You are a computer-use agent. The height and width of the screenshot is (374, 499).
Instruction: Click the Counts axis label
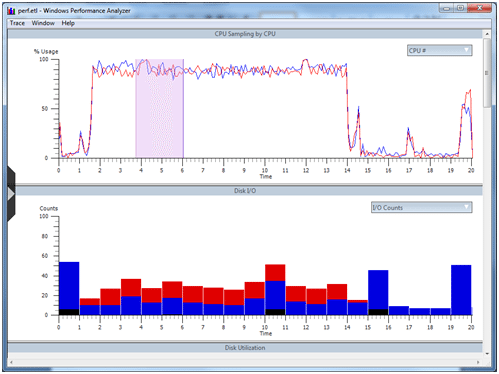49,208
